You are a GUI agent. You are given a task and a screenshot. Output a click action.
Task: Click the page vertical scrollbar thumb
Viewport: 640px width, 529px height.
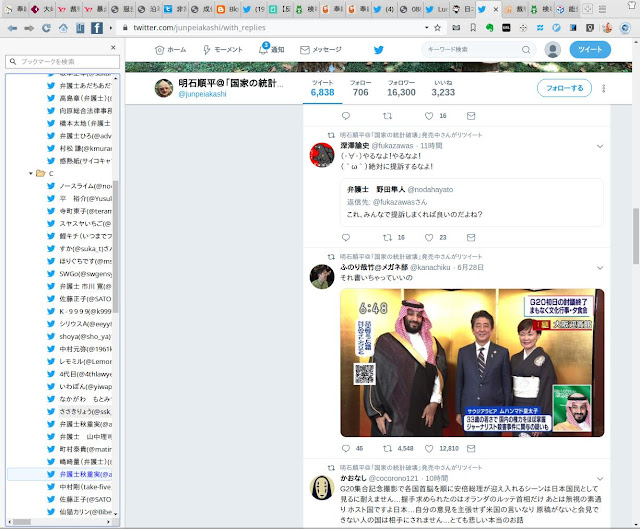[636, 236]
